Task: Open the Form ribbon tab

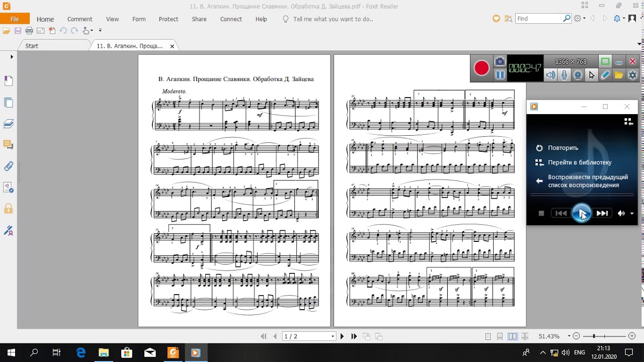Action: click(139, 19)
